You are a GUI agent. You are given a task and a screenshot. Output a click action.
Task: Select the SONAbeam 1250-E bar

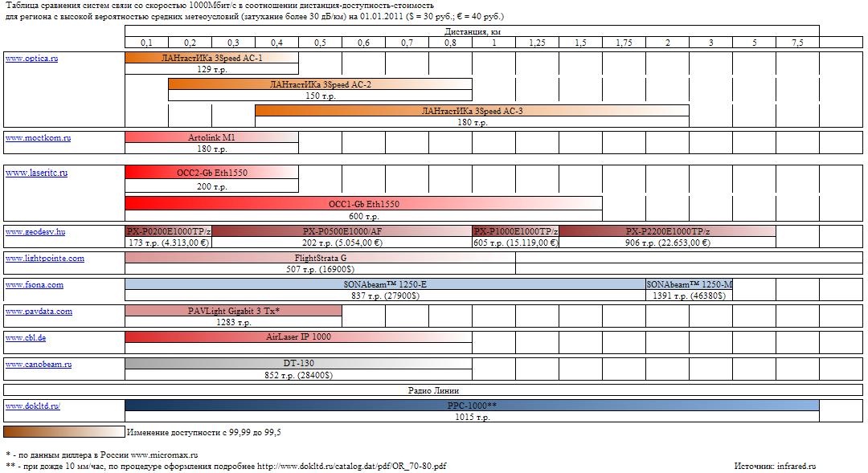point(385,284)
